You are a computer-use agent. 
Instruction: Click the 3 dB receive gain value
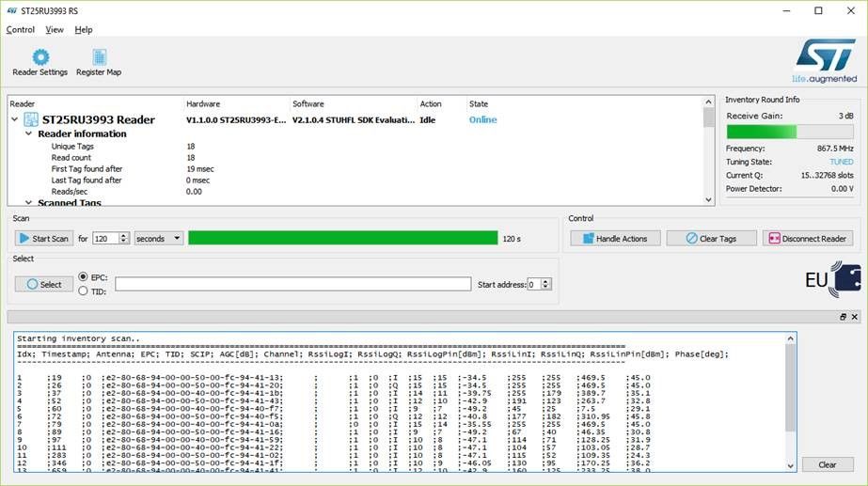tap(845, 116)
